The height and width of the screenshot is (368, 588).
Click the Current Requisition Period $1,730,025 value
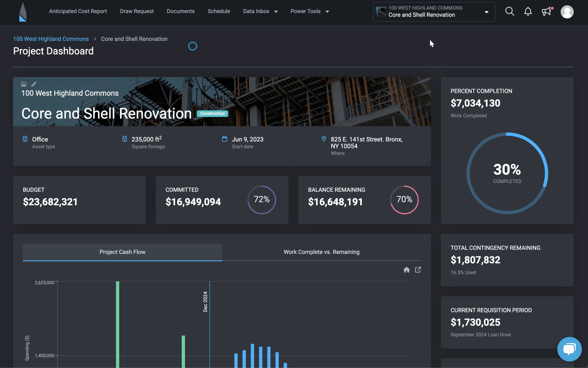pyautogui.click(x=476, y=323)
